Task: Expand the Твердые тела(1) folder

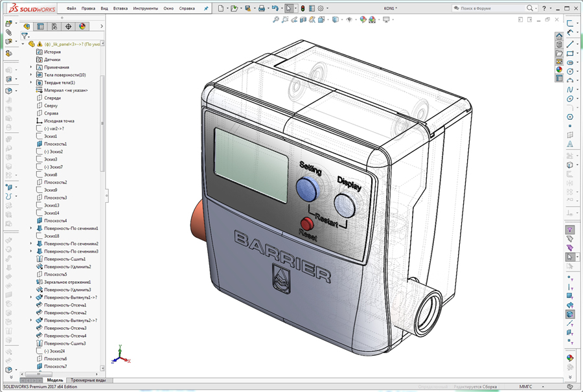Action: [x=30, y=82]
